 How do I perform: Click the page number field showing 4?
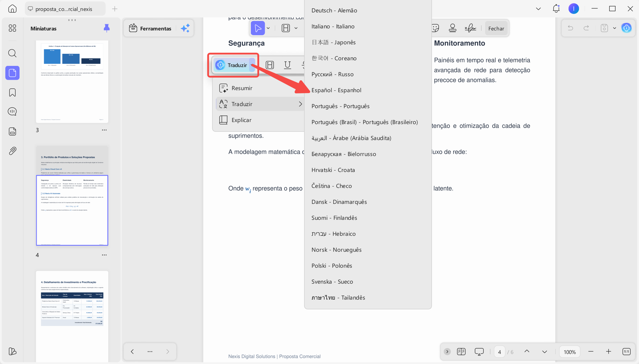click(x=499, y=352)
